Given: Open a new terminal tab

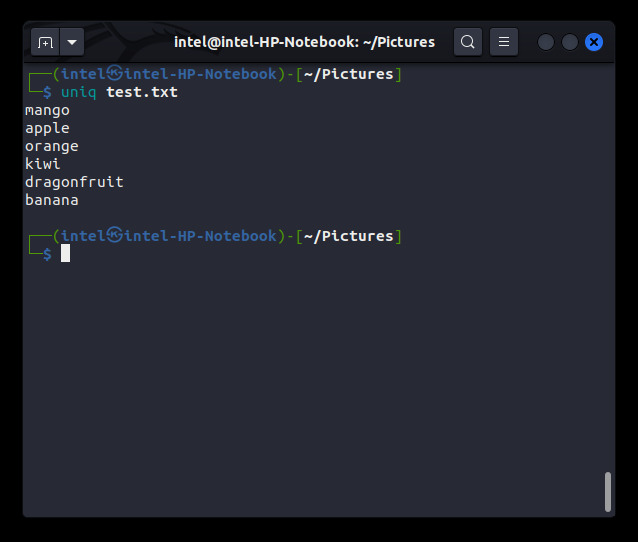Looking at the screenshot, I should (45, 42).
